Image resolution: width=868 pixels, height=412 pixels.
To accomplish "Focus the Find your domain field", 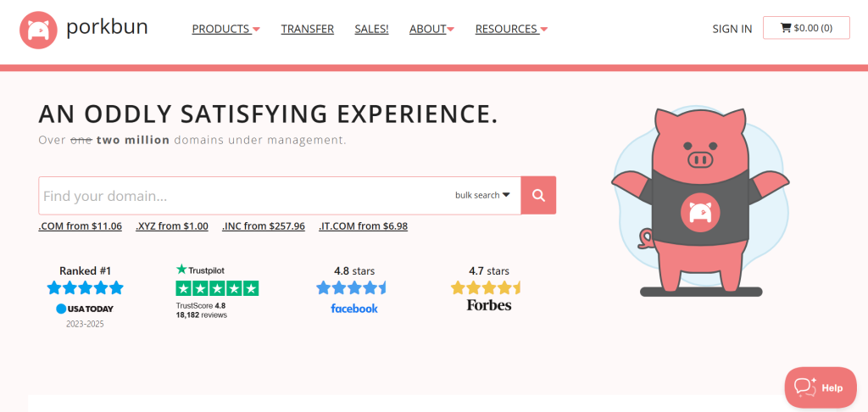I will pyautogui.click(x=243, y=196).
